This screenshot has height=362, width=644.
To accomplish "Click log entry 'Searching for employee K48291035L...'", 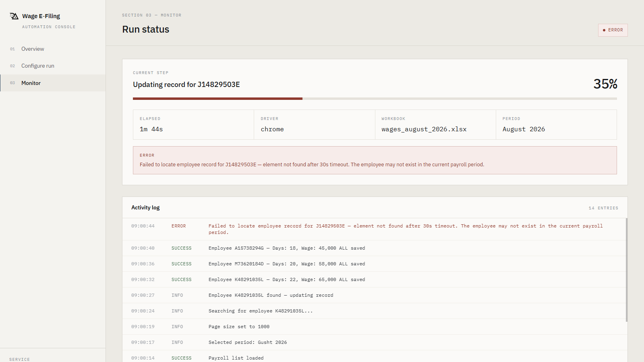I will [x=375, y=311].
